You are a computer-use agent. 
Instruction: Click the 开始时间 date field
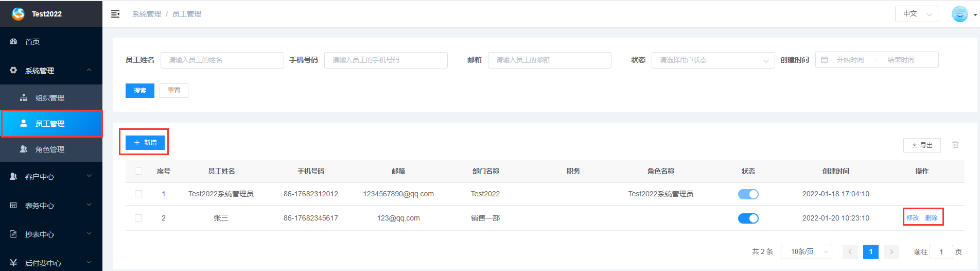850,60
